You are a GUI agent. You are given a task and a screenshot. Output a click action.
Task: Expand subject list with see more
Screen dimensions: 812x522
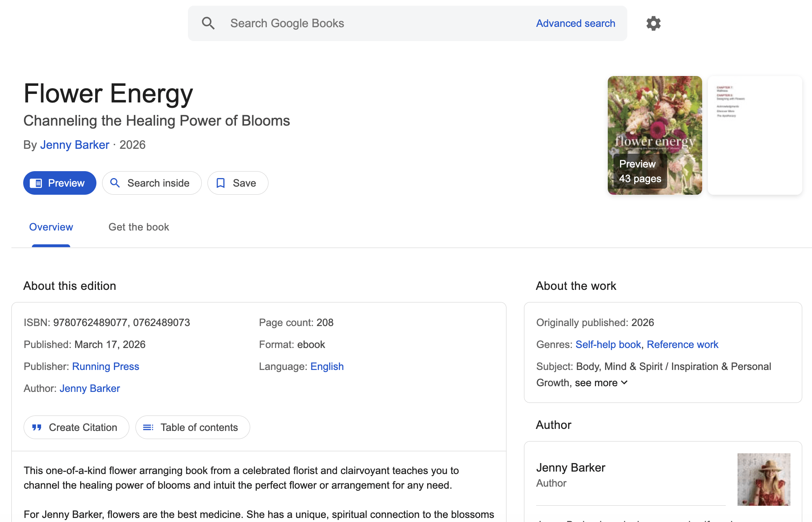(x=601, y=383)
